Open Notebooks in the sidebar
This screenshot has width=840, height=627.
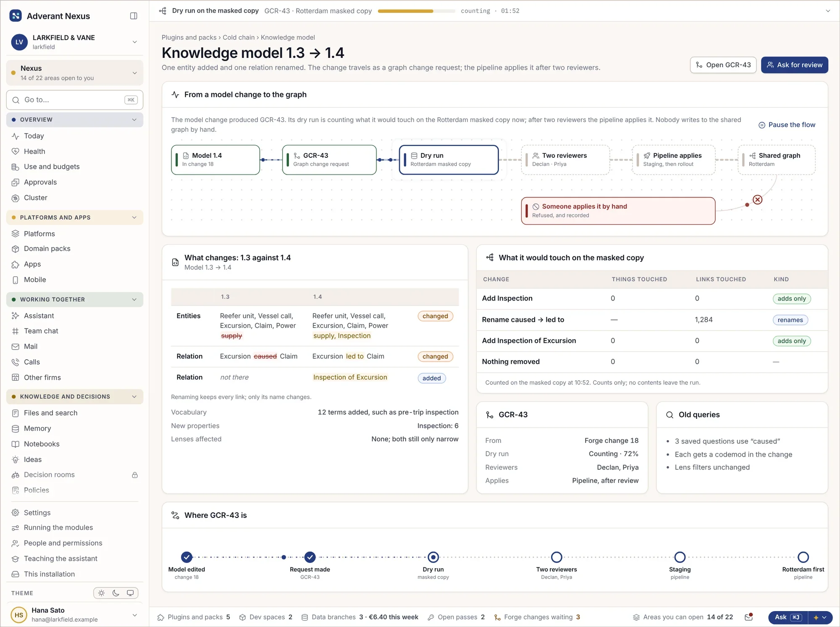[75, 444]
